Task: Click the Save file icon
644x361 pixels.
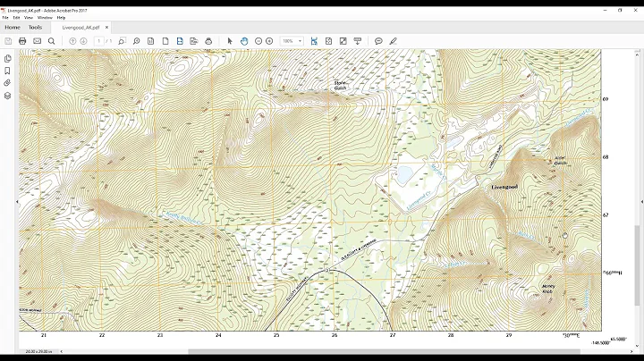Action: [8, 41]
